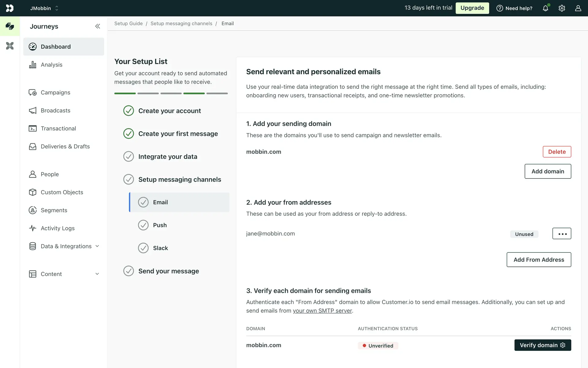Open the JMobbin workspace switcher
This screenshot has height=368, width=588.
(x=44, y=8)
